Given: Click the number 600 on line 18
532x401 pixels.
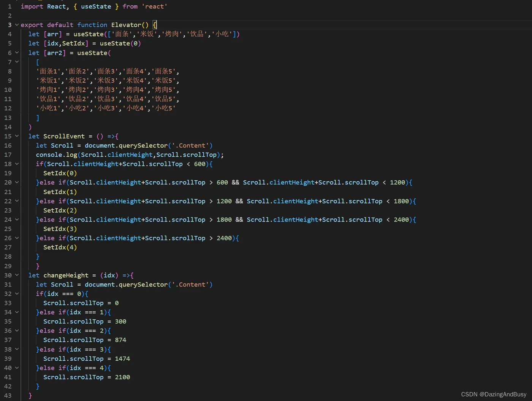Looking at the screenshot, I should 199,164.
